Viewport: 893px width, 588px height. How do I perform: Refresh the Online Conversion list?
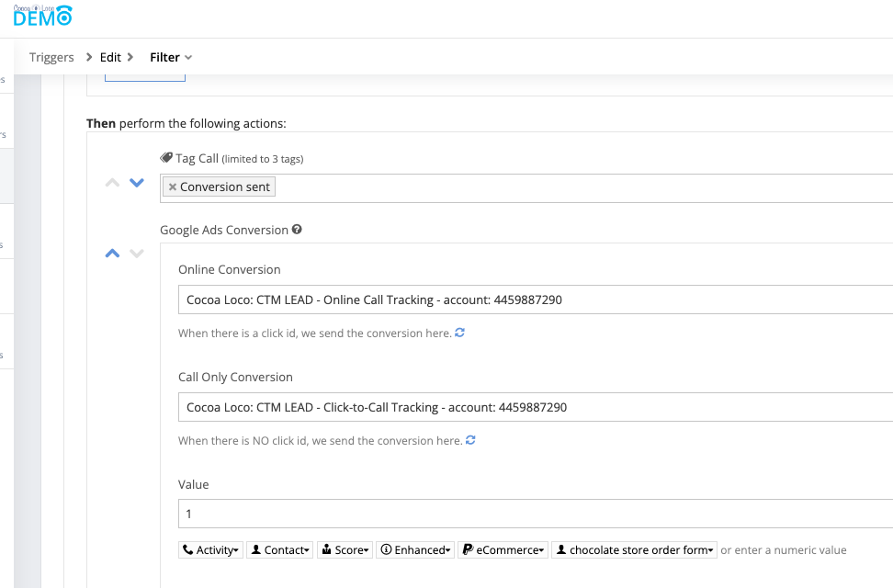[460, 334]
